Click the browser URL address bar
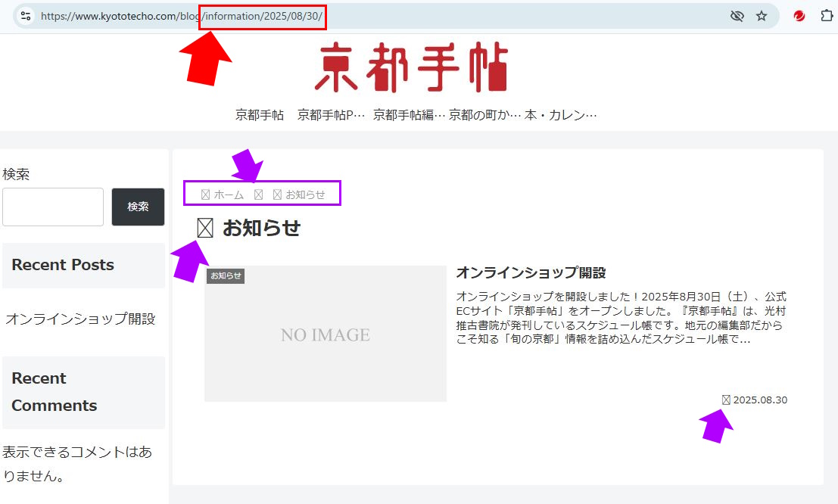 pos(454,16)
